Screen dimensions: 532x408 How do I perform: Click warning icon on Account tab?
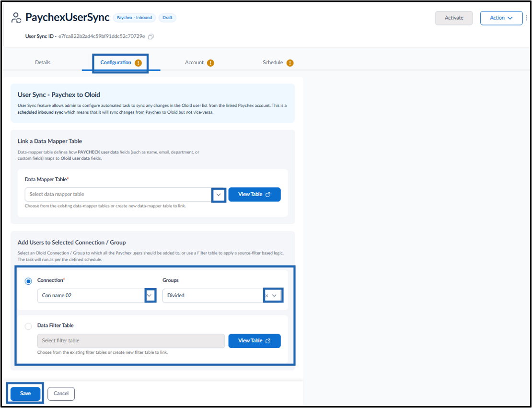pyautogui.click(x=211, y=63)
